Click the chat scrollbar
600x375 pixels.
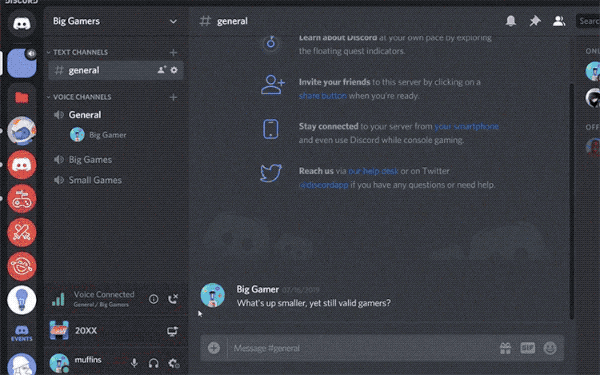click(x=572, y=201)
